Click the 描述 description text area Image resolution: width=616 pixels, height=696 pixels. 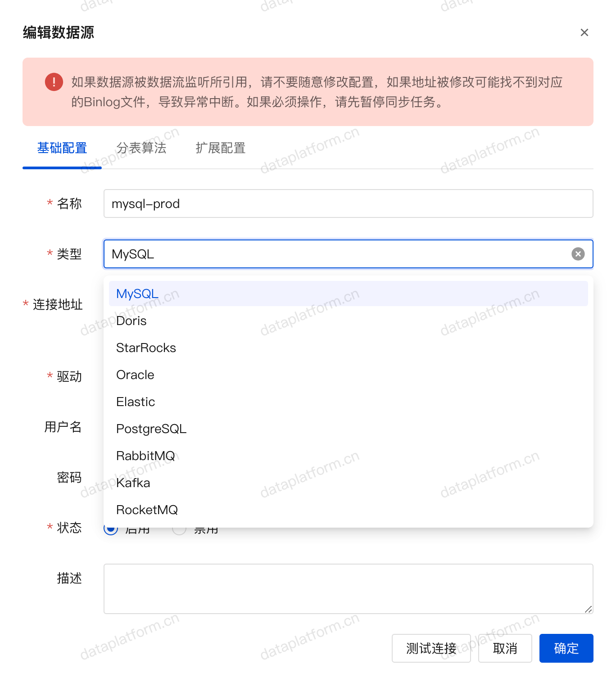(x=348, y=588)
